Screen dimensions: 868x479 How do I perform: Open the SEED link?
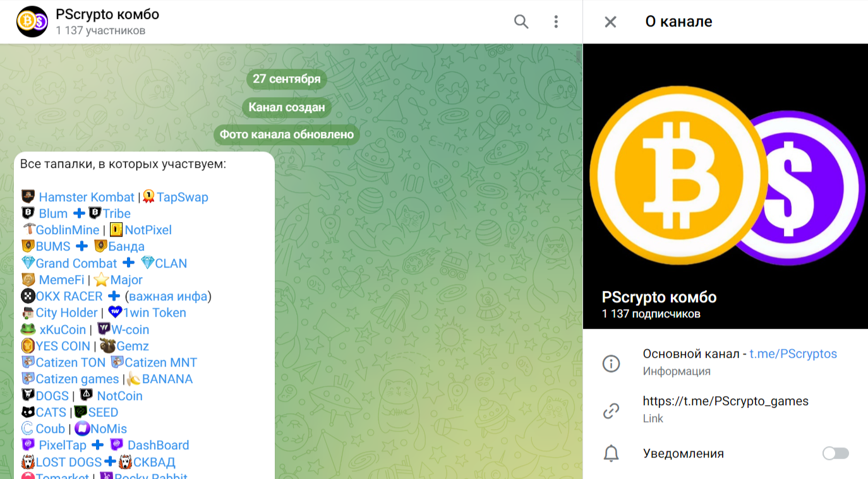point(103,412)
